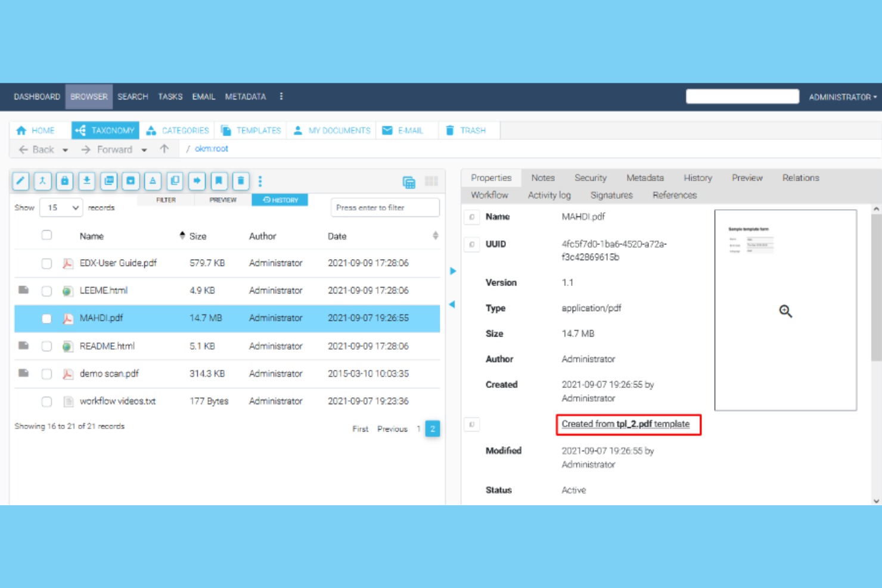Delete the selected document via trash icon

pos(241,181)
